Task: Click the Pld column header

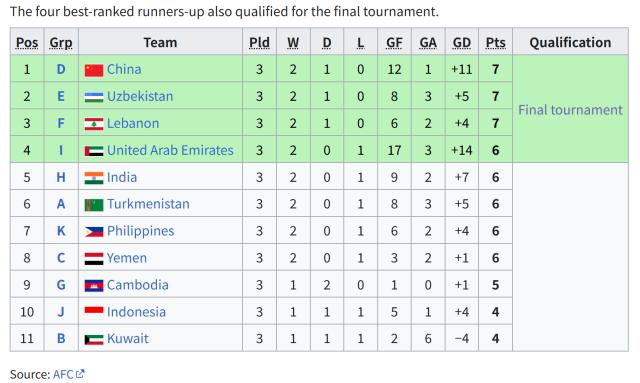Action: point(260,42)
